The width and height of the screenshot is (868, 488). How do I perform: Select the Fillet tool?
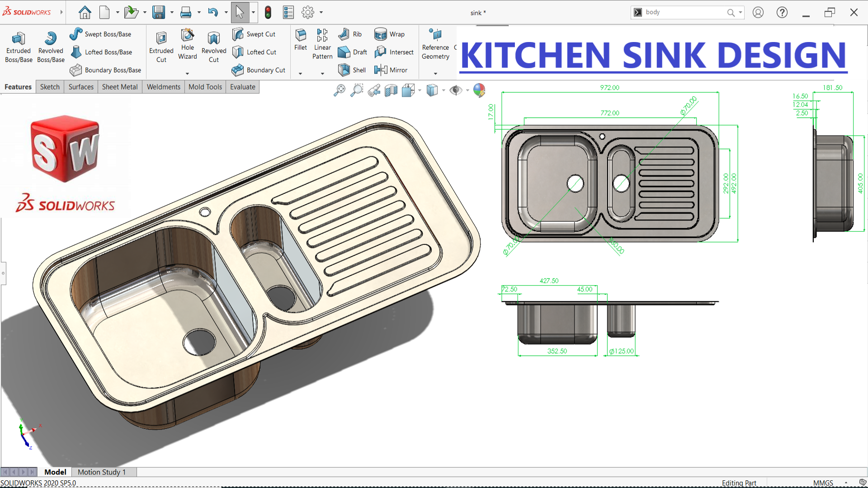coord(301,40)
